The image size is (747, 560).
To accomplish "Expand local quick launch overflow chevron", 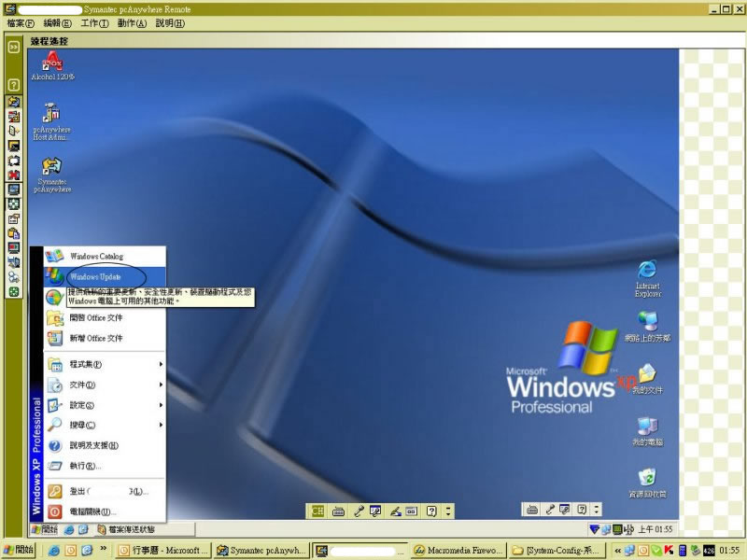I will click(x=104, y=549).
